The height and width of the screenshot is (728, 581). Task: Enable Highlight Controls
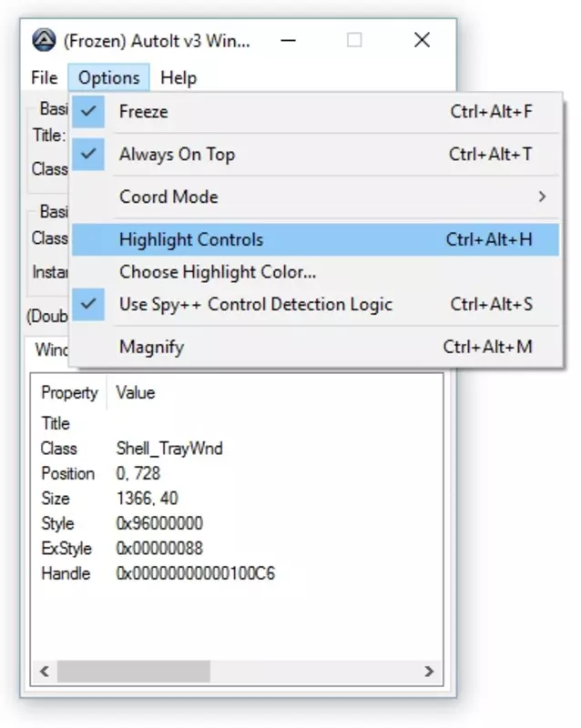(316, 239)
